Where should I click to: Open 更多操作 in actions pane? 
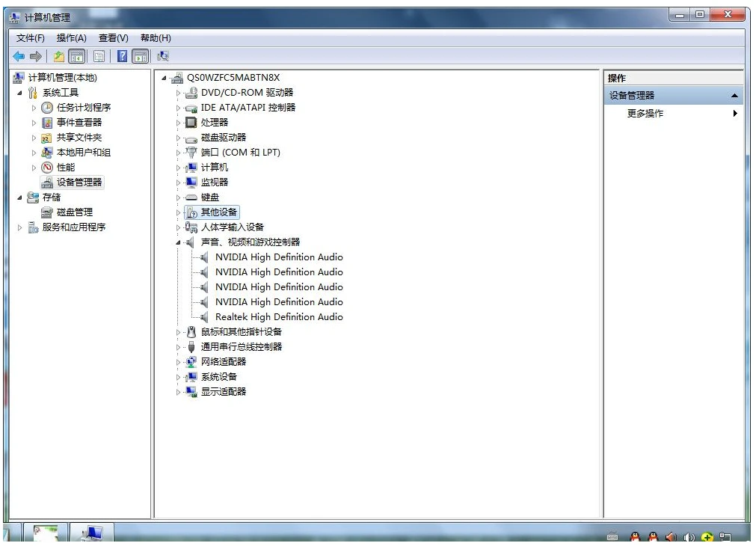tap(645, 114)
